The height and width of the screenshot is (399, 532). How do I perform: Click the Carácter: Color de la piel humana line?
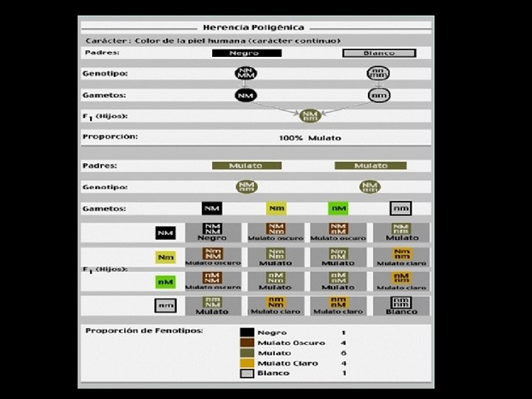click(213, 41)
